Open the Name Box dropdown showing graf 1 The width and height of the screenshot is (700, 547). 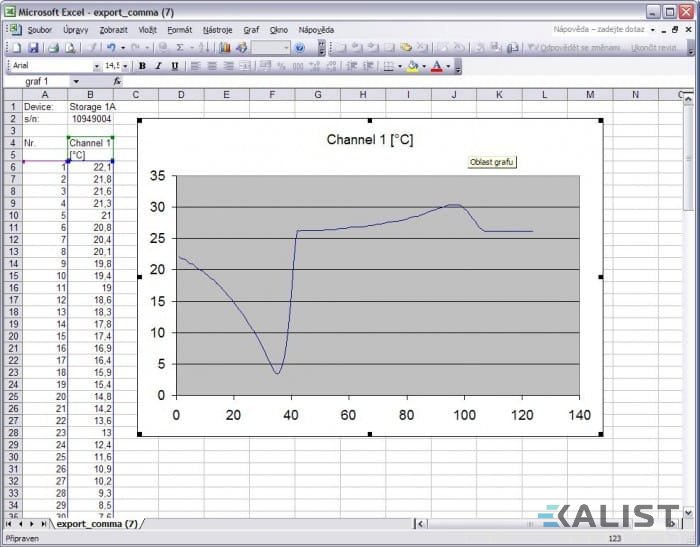(x=77, y=81)
